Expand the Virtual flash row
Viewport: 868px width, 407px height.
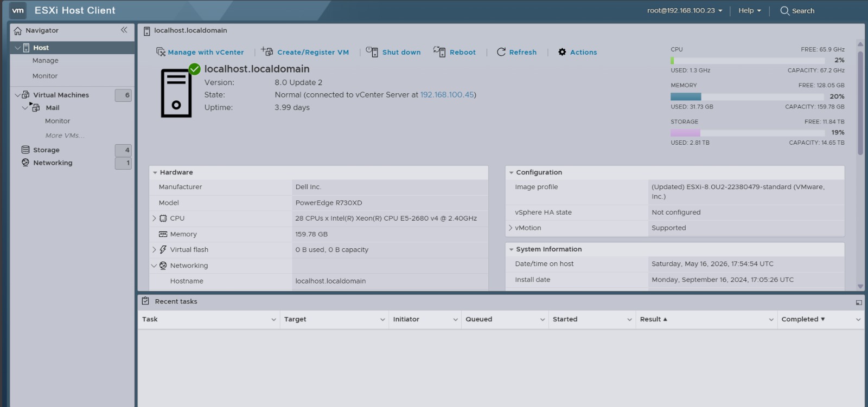154,250
